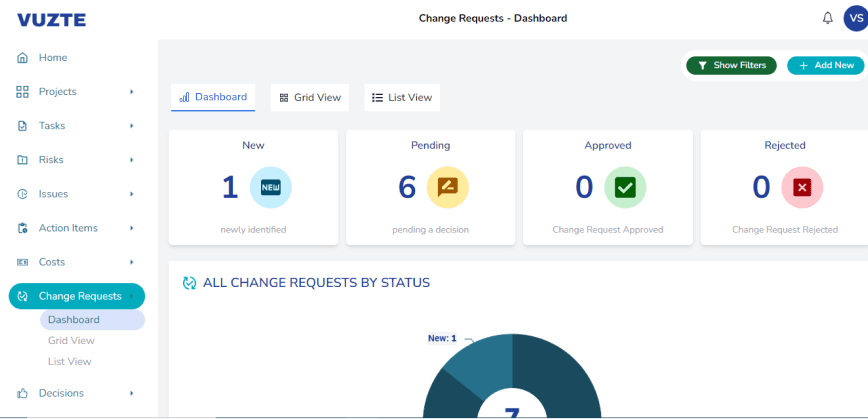The width and height of the screenshot is (868, 419).
Task: Expand the Risks submenu arrow
Action: coord(131,160)
